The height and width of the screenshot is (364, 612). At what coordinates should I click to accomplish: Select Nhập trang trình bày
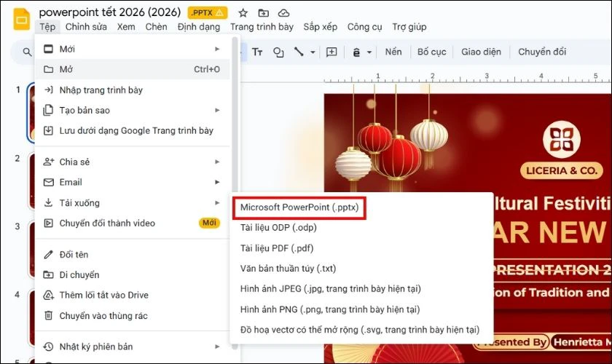tap(133, 90)
